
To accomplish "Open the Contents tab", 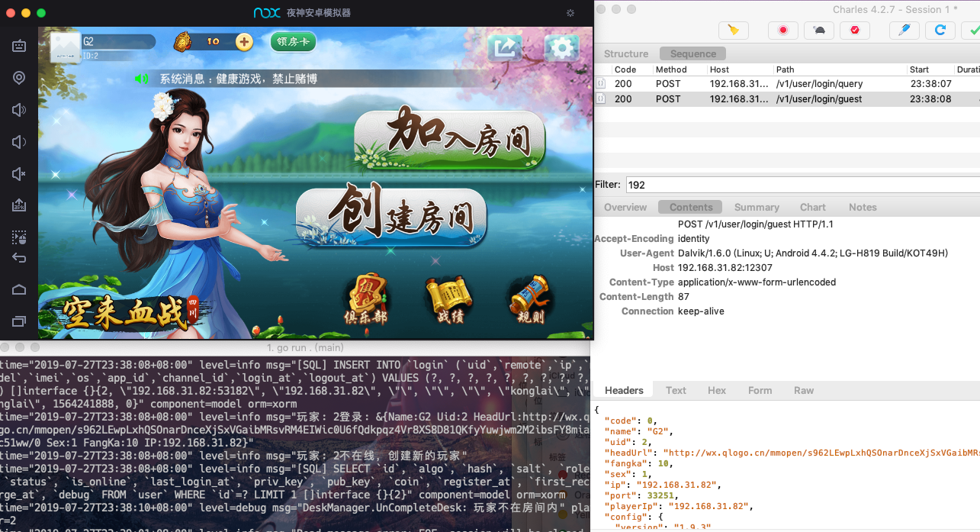I will 691,207.
